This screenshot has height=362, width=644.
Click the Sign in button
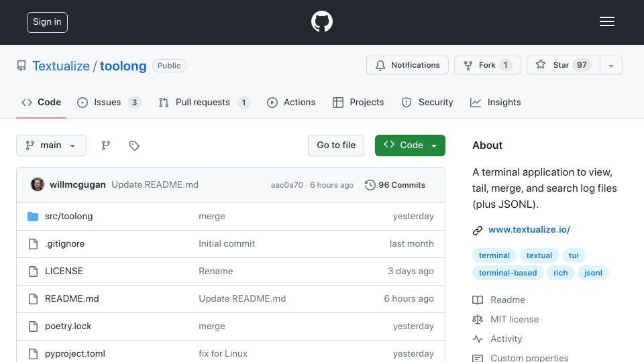click(x=47, y=22)
